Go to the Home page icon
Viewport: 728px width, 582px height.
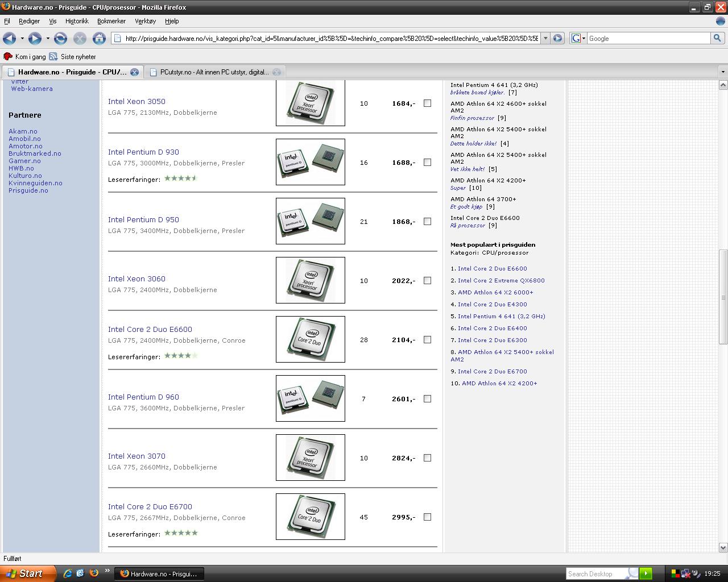[99, 38]
